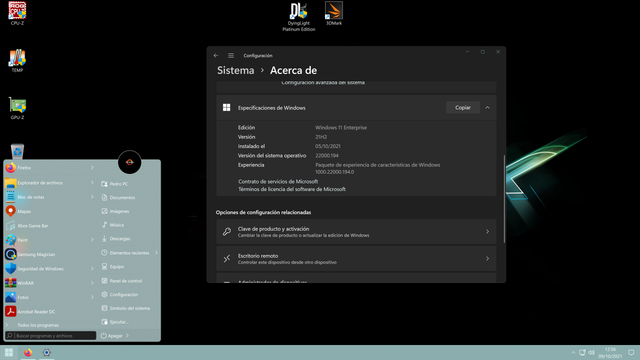Launch Samsung Magician
640x360 pixels.
click(48, 254)
